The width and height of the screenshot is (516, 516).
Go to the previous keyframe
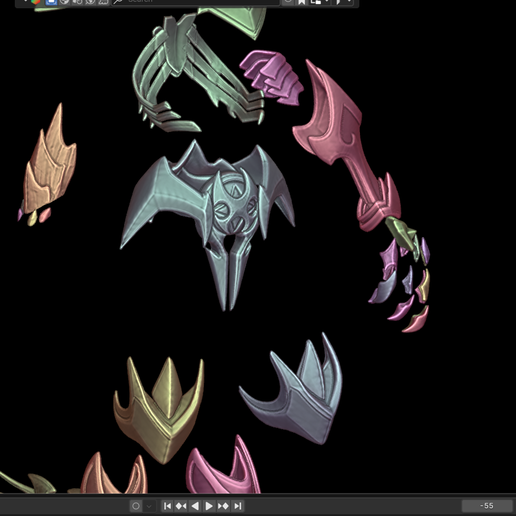coord(181,506)
